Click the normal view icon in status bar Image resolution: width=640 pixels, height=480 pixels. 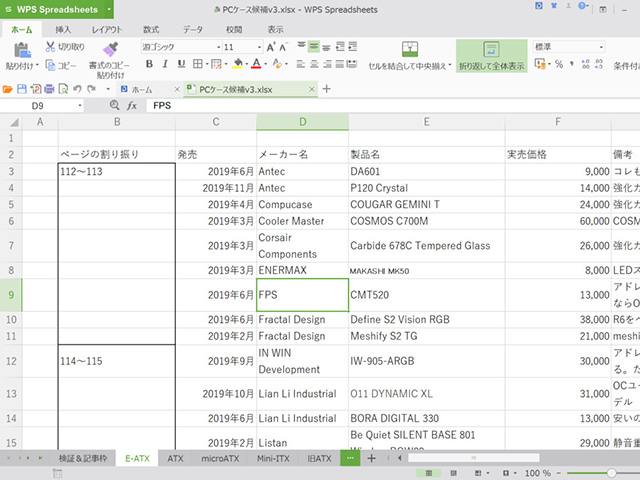pyautogui.click(x=429, y=473)
